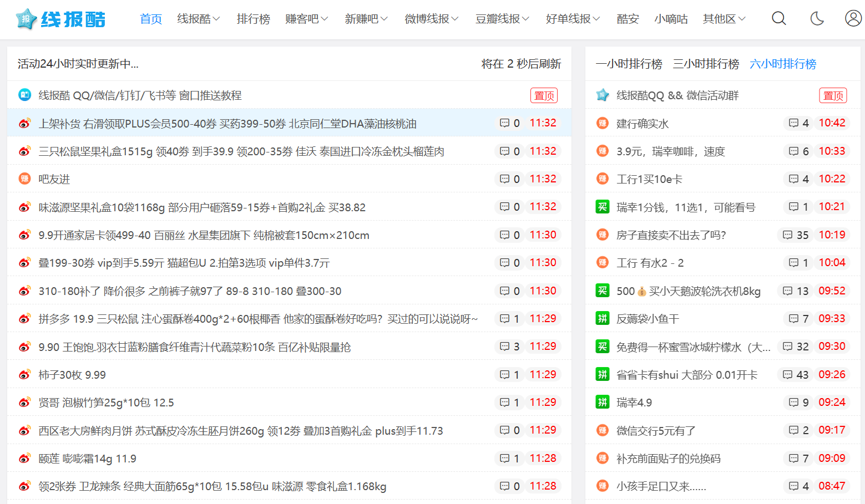Open ranking post 3.9元，瑞幸咖啡，速度
The width and height of the screenshot is (865, 504).
pyautogui.click(x=670, y=151)
